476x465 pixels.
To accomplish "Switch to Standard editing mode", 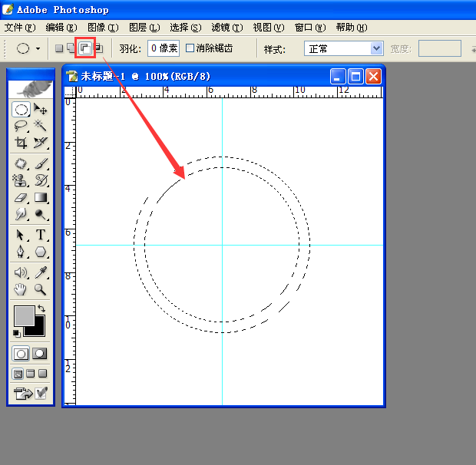I will pos(21,354).
